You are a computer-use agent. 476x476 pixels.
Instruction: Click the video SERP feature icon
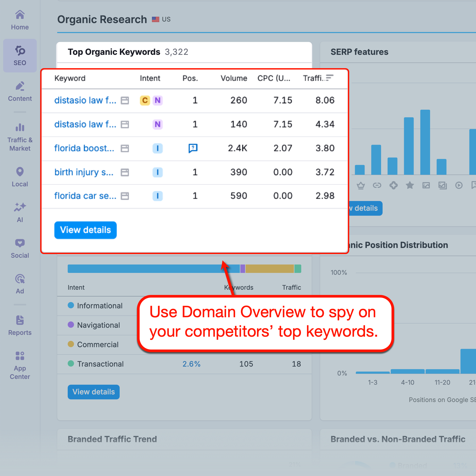[x=459, y=186]
